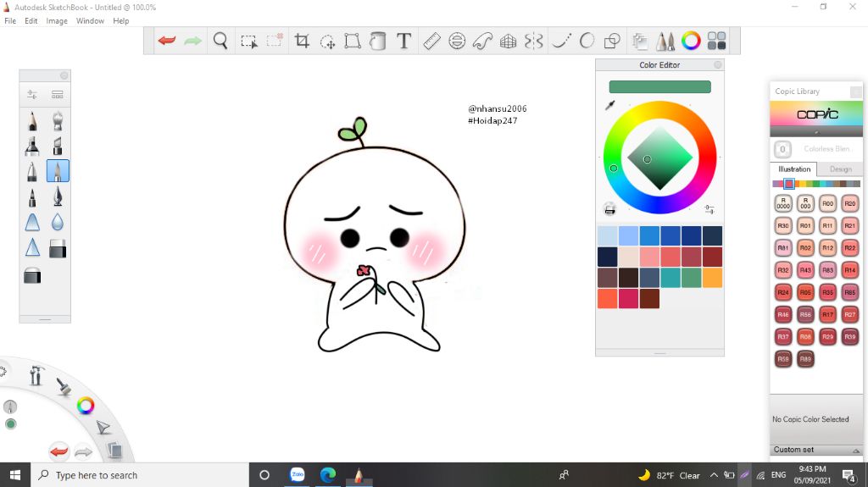Click the lagoon Undo red arrow

click(x=58, y=451)
